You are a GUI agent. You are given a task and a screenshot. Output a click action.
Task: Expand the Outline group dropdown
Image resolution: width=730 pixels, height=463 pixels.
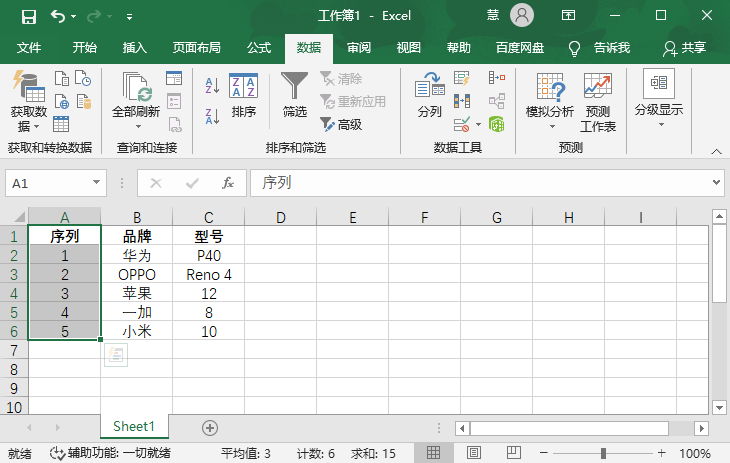tap(659, 101)
